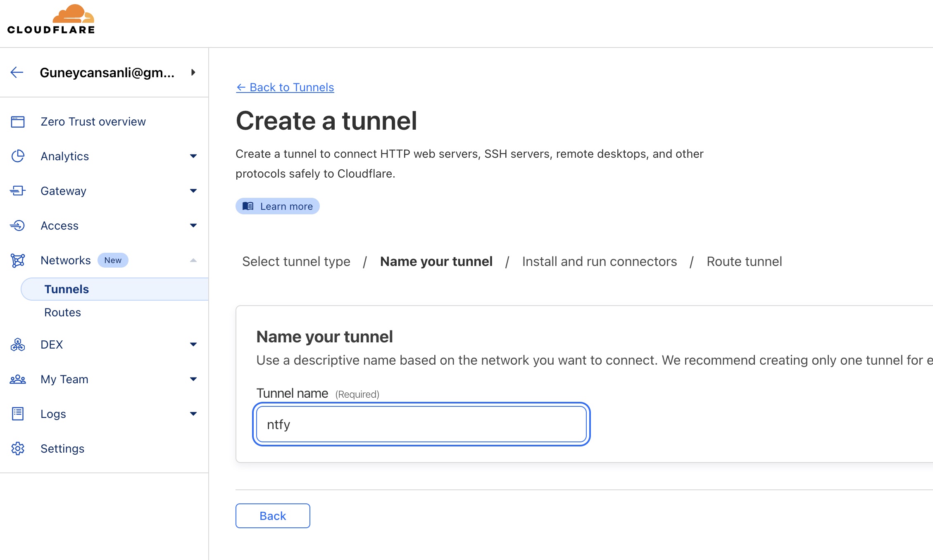
Task: Expand the Analytics section arrow
Action: [193, 156]
